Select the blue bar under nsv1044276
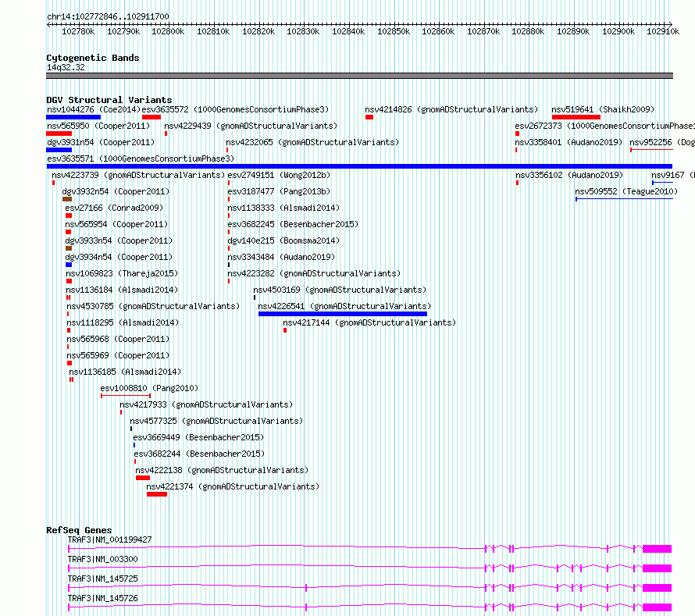The image size is (695, 616). [x=73, y=117]
